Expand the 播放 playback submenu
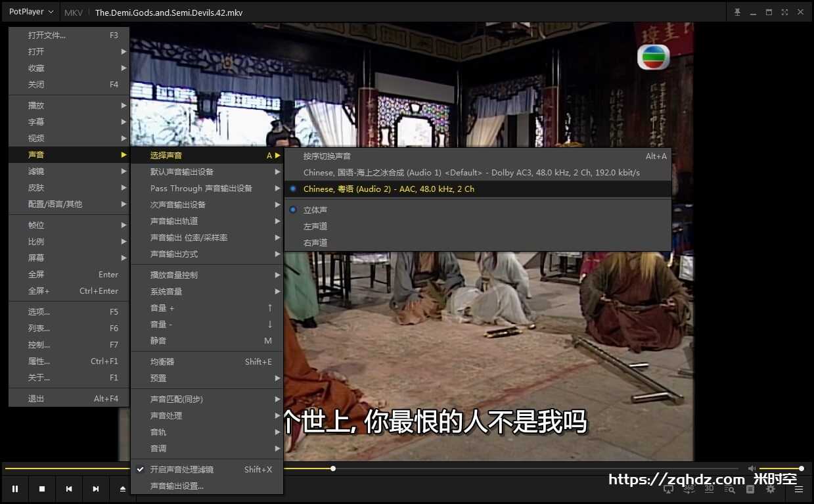The width and height of the screenshot is (814, 504). [69, 105]
